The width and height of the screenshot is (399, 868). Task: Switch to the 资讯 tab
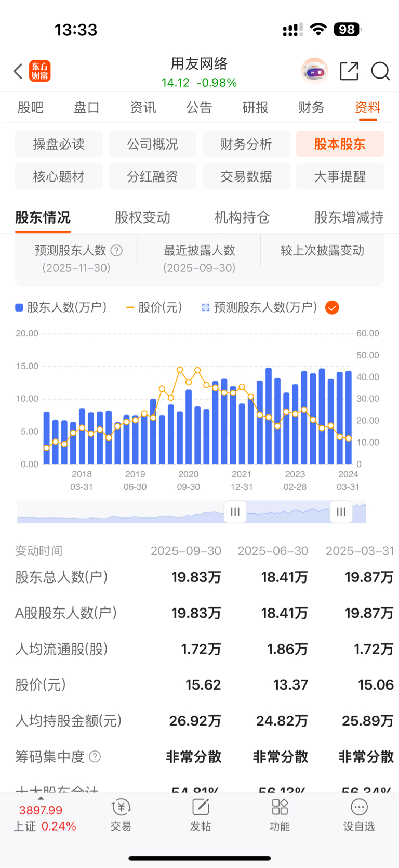[143, 108]
